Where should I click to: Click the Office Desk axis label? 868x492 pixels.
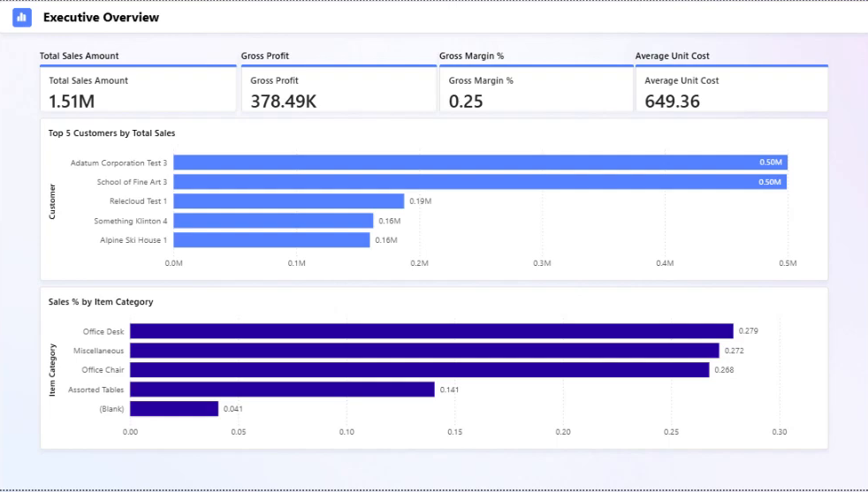(x=103, y=331)
